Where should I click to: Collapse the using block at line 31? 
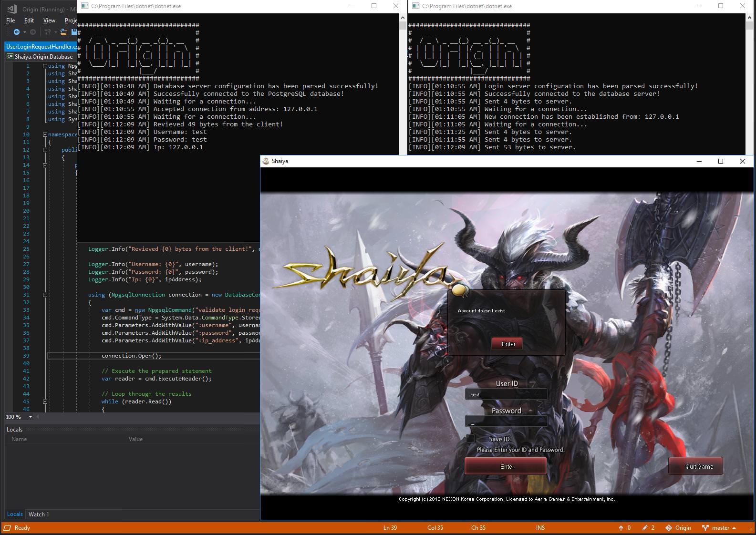(x=45, y=295)
